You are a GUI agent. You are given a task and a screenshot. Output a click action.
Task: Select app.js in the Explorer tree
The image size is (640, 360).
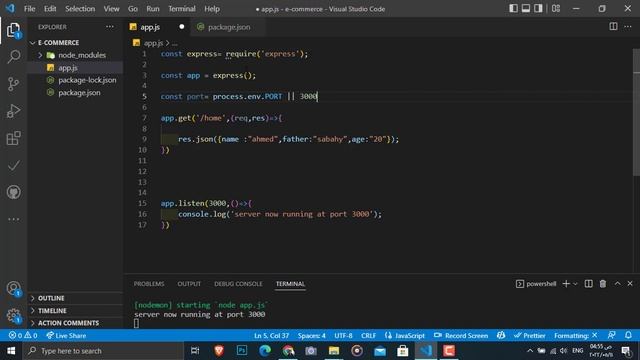[x=76, y=68]
